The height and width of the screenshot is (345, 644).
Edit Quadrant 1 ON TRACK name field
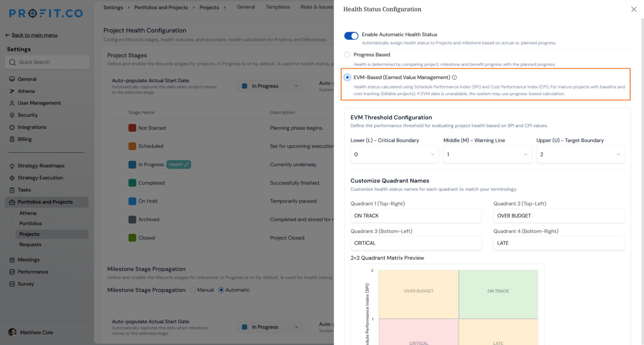click(x=416, y=216)
